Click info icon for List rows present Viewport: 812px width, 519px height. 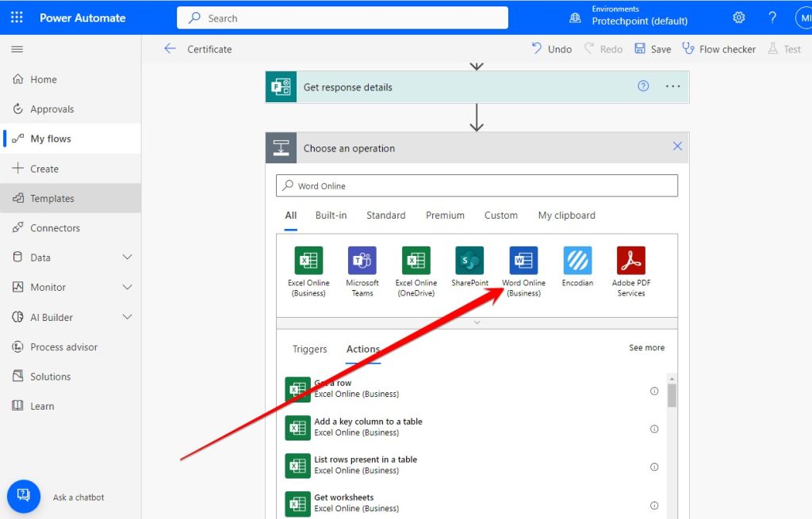pos(654,467)
